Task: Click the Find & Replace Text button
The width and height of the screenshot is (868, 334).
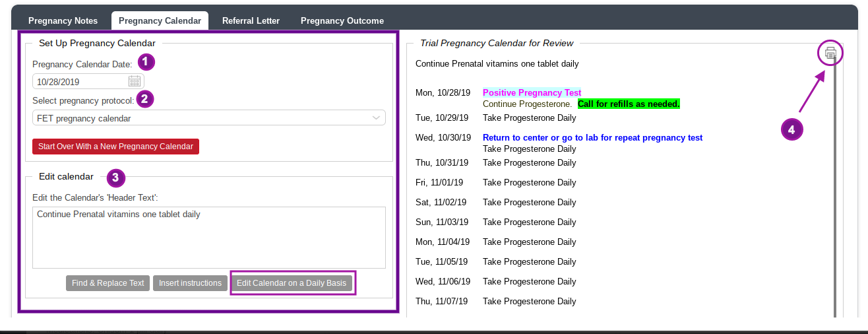Action: coord(108,283)
